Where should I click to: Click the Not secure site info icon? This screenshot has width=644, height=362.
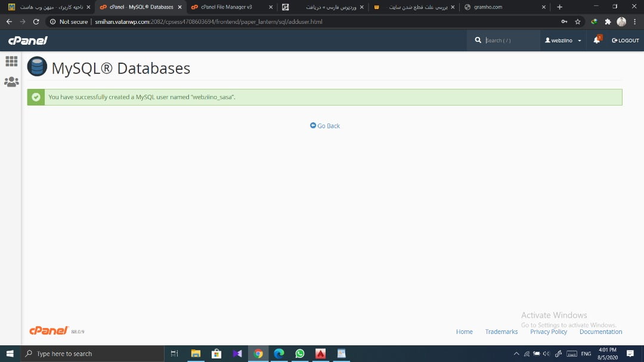tap(52, 22)
